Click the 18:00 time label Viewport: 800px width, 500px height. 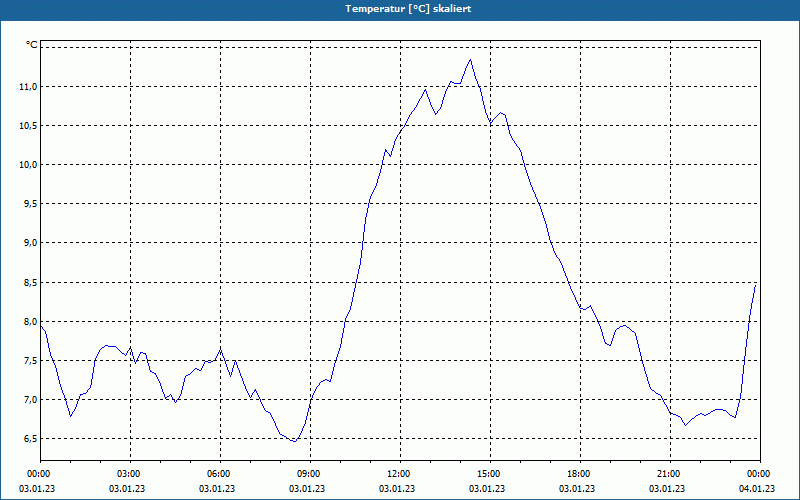[x=580, y=474]
